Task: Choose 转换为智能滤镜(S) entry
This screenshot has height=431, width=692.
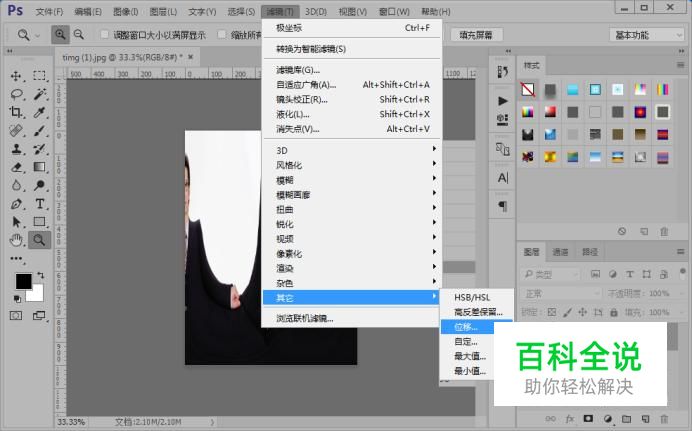Action: [x=352, y=49]
